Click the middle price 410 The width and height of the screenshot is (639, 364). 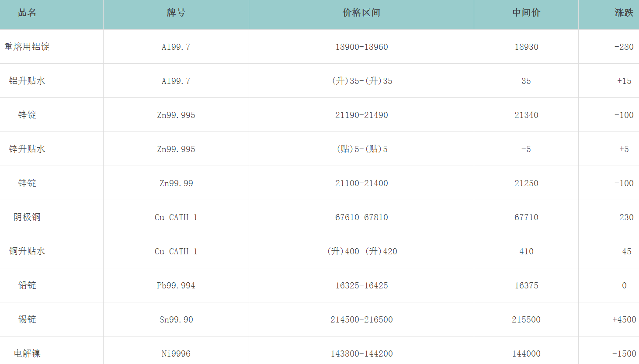(526, 251)
